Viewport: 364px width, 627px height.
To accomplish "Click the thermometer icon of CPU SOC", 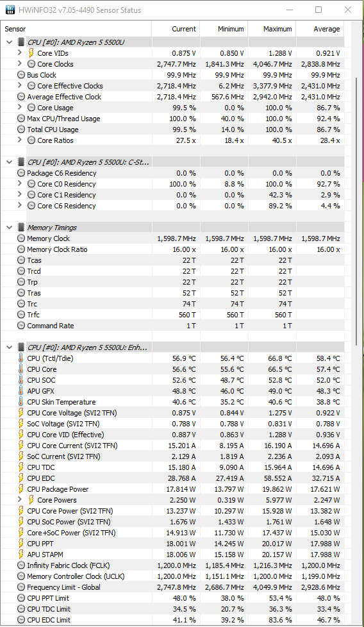I will (21, 380).
